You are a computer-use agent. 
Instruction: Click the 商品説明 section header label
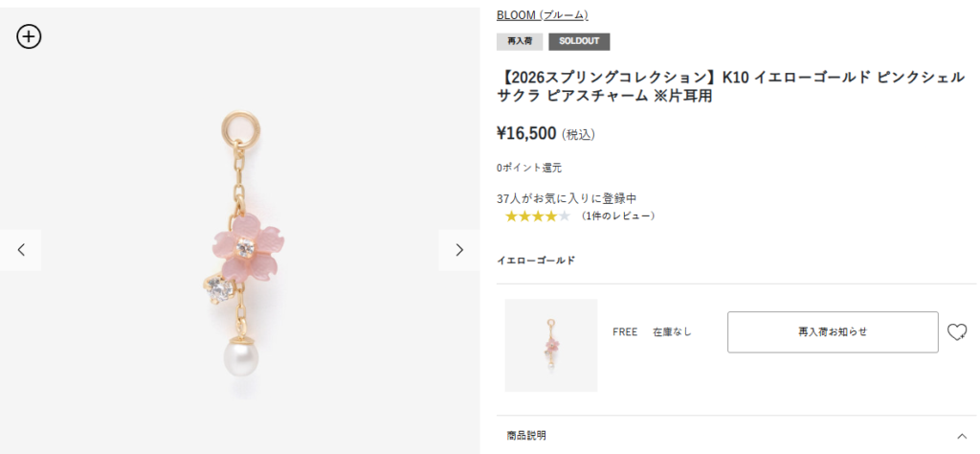[x=526, y=436]
